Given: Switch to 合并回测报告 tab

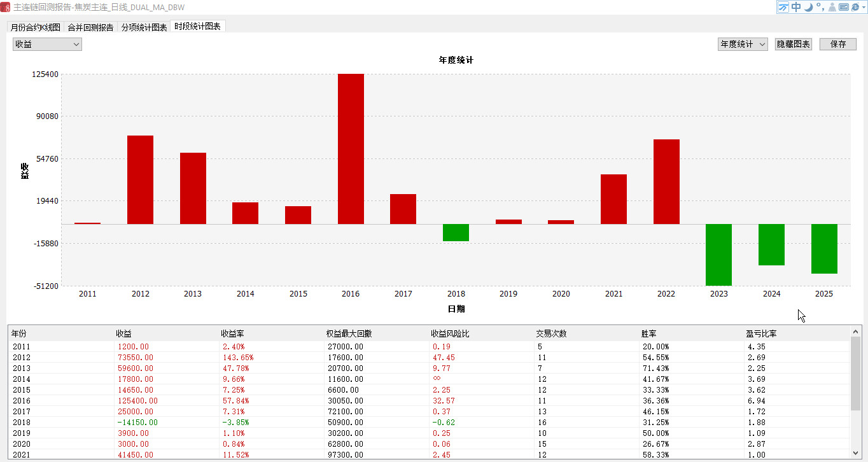Looking at the screenshot, I should pos(90,27).
